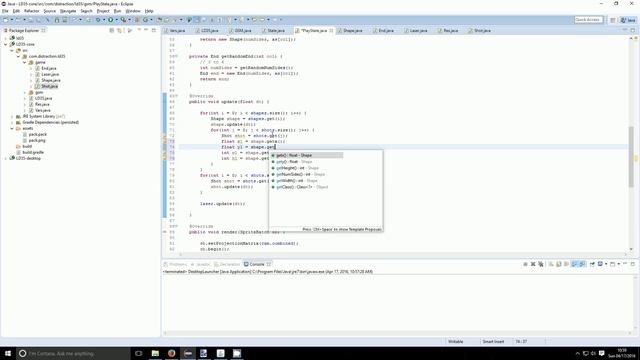Switch to the Shape.java editor tab
This screenshot has width=640, height=360.
click(353, 31)
